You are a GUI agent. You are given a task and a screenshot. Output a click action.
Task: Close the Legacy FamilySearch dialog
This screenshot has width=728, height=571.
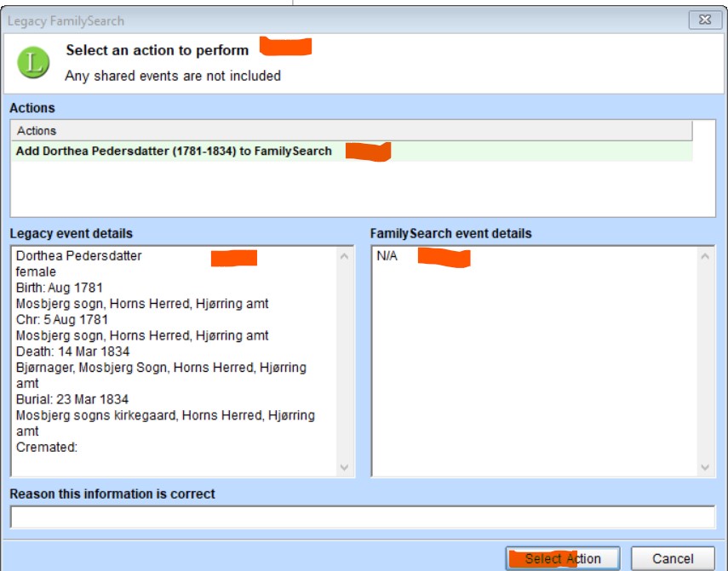pyautogui.click(x=705, y=20)
